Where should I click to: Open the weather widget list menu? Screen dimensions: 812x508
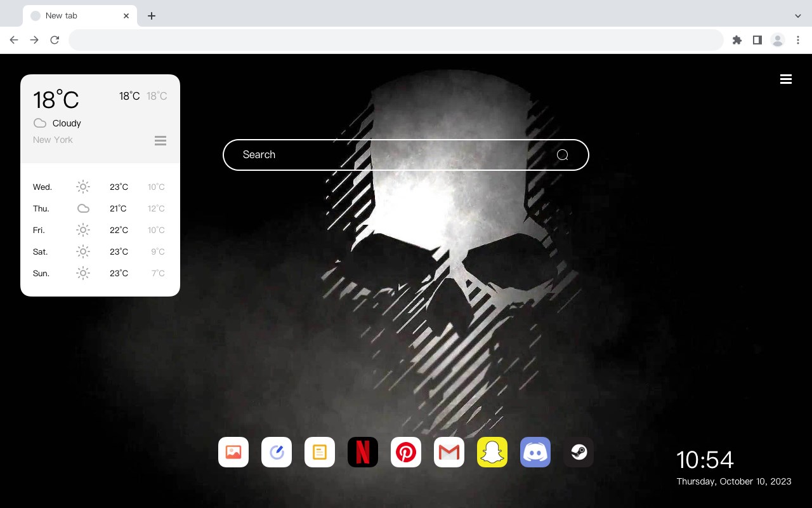(x=160, y=140)
